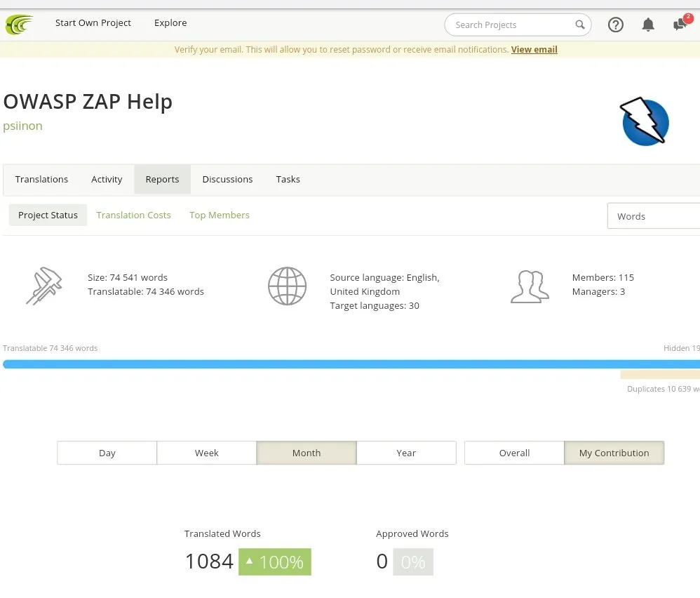The height and width of the screenshot is (598, 700).
Task: Open notifications bell icon
Action: [648, 25]
